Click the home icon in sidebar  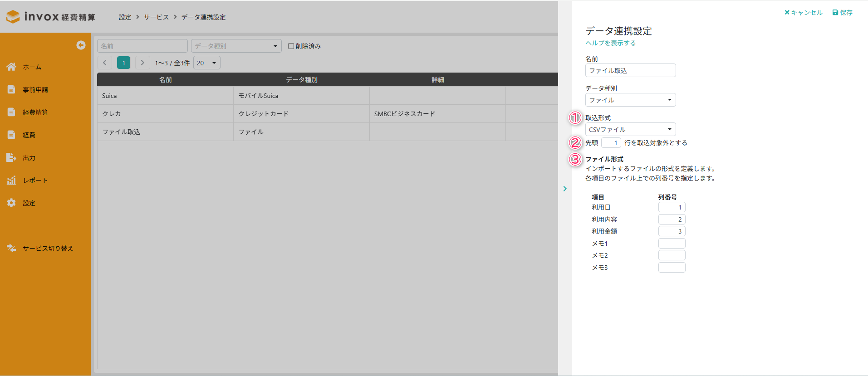click(x=11, y=67)
